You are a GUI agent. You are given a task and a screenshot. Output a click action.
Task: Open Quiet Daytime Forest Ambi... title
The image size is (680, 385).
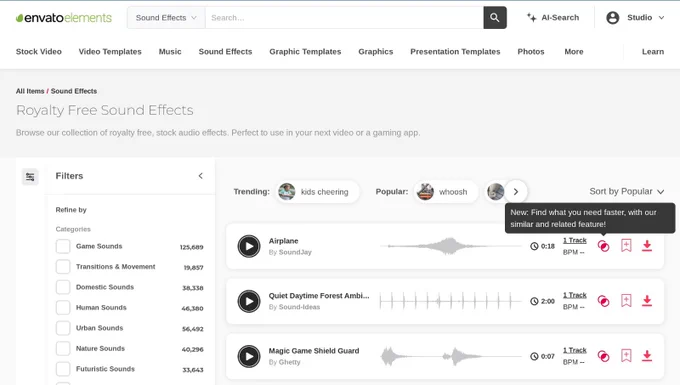tap(319, 296)
